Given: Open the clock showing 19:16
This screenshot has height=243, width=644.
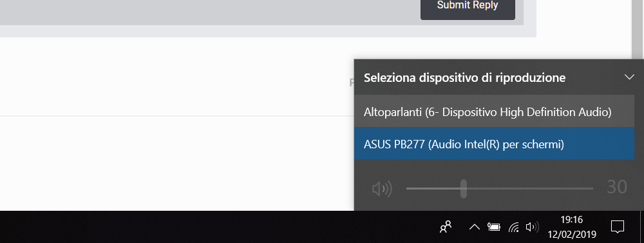Looking at the screenshot, I should click(571, 227).
